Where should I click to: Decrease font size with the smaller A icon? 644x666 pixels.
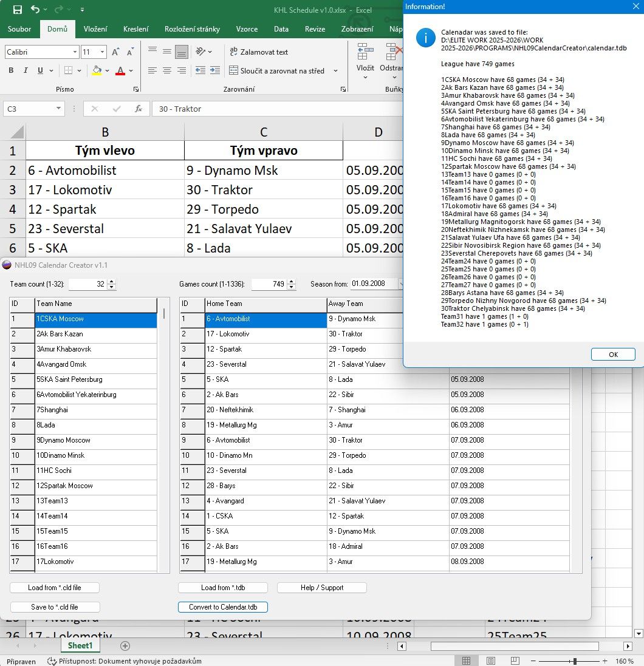point(130,52)
